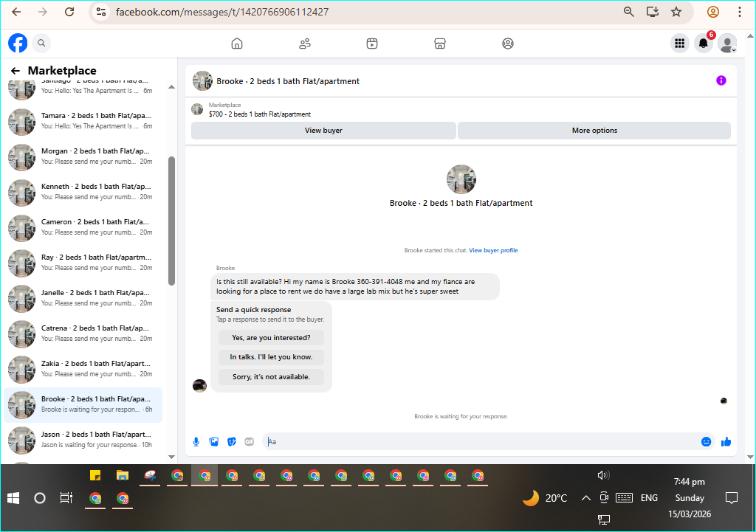Open the emoji picker
This screenshot has width=756, height=532.
coord(706,441)
